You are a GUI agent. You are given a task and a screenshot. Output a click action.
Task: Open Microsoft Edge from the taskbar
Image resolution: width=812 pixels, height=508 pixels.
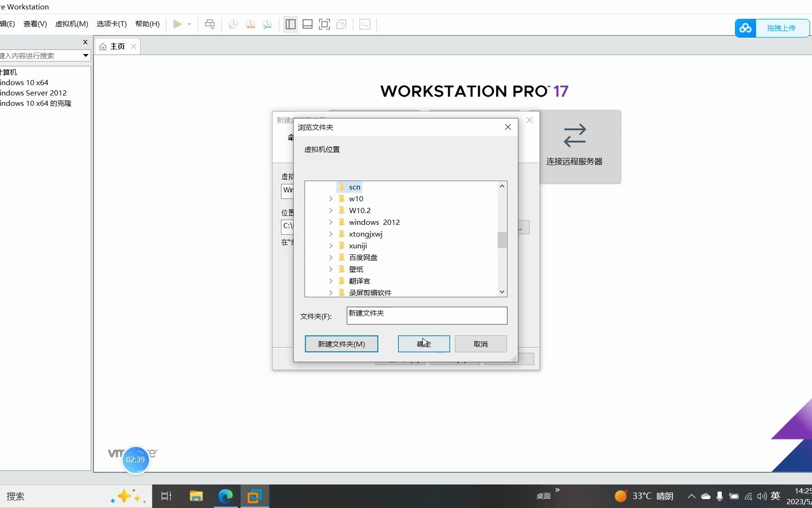[226, 496]
